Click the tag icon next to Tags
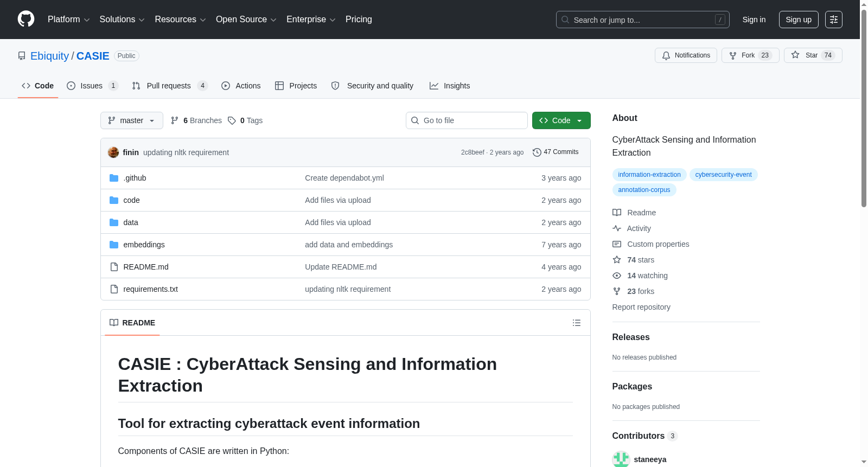868x467 pixels. pos(232,120)
